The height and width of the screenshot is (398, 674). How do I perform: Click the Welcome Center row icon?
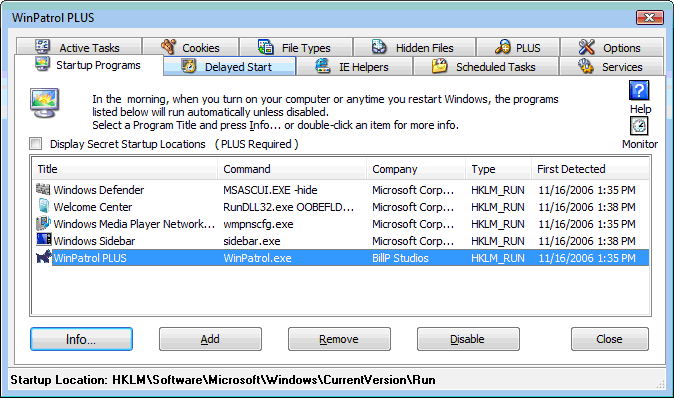coord(43,206)
